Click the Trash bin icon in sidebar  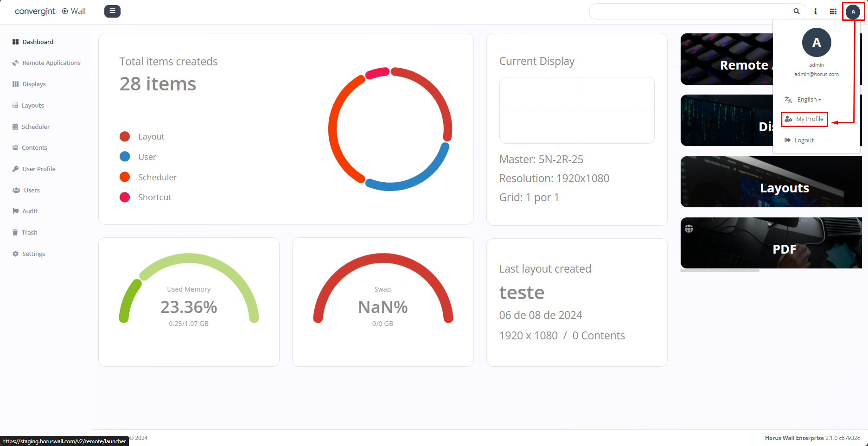click(15, 233)
